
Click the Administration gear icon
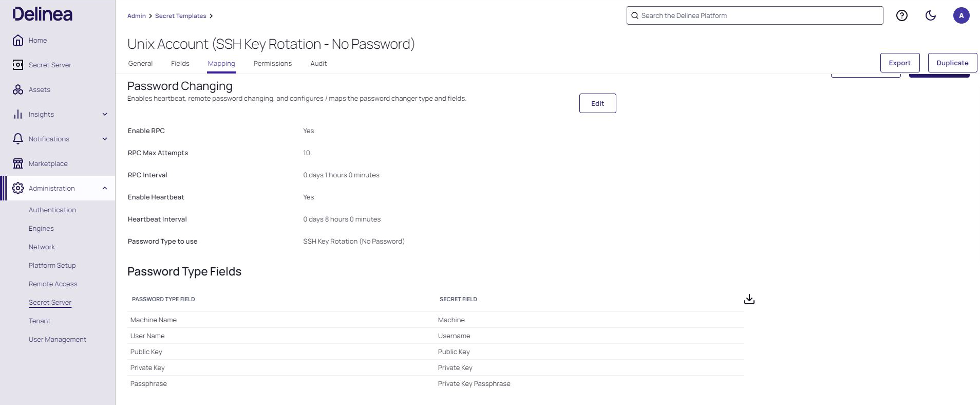point(18,188)
